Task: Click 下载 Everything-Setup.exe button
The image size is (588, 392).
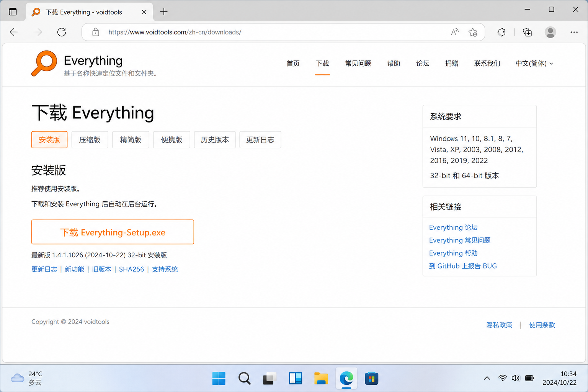Action: coord(113,232)
